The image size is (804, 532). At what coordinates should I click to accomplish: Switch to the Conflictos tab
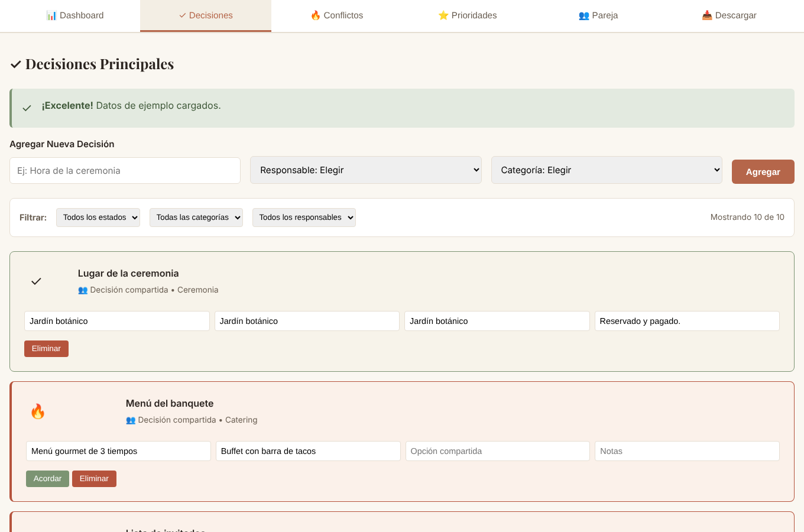coord(337,15)
